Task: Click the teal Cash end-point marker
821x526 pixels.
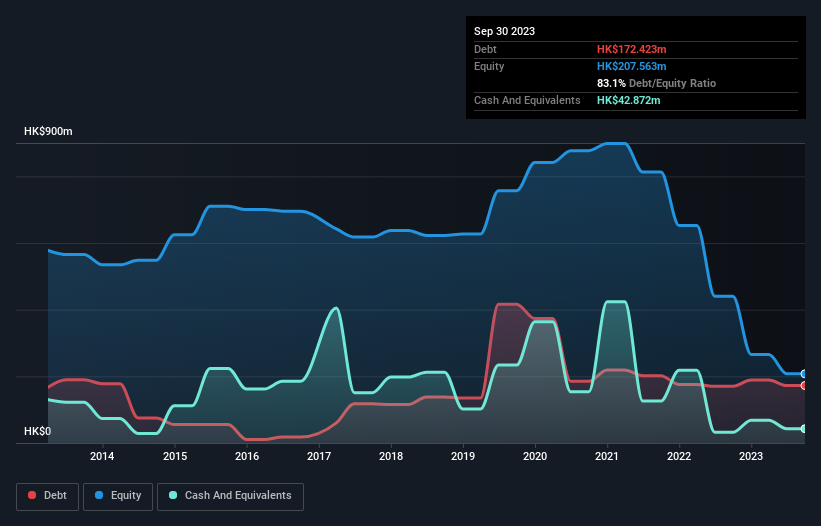Action: click(x=804, y=429)
